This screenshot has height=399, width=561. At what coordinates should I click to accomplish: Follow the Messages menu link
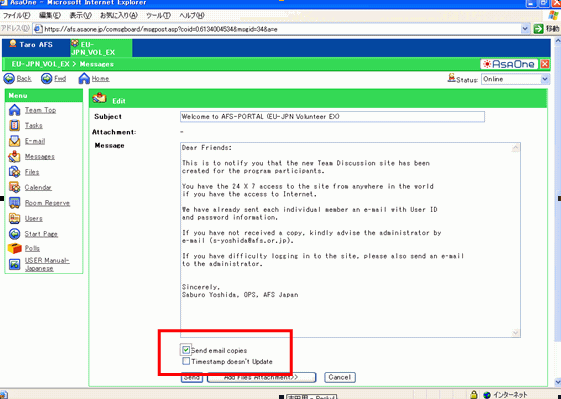40,157
